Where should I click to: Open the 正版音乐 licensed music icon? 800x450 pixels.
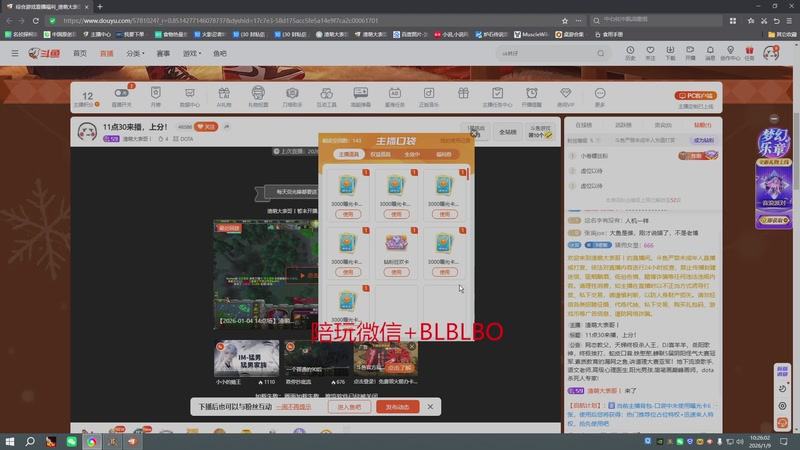(x=429, y=96)
